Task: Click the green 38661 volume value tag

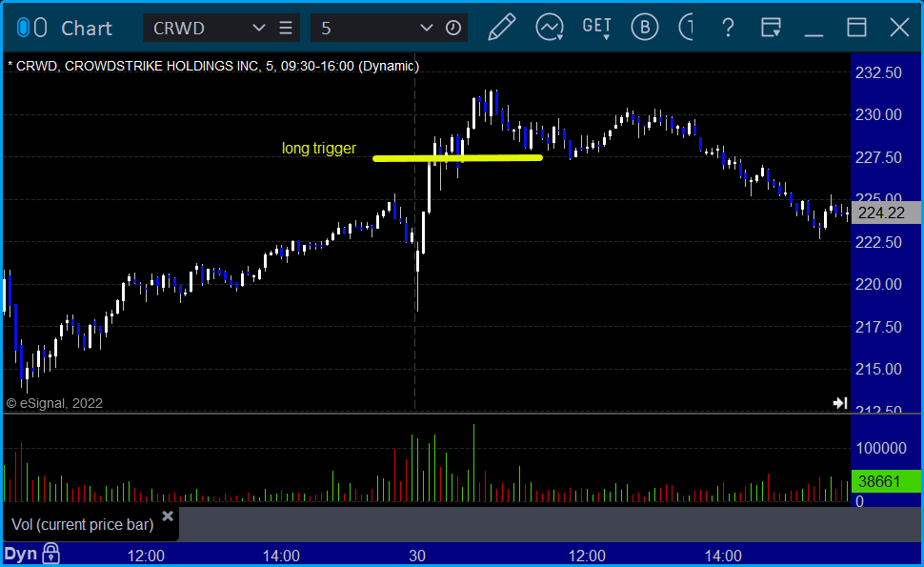Action: 886,481
